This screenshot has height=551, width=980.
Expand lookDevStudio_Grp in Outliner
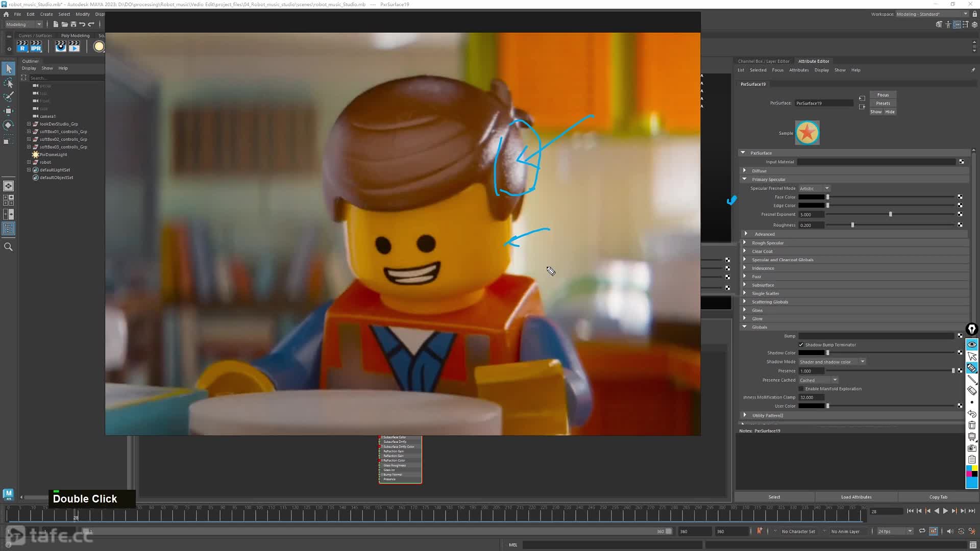tap(29, 124)
